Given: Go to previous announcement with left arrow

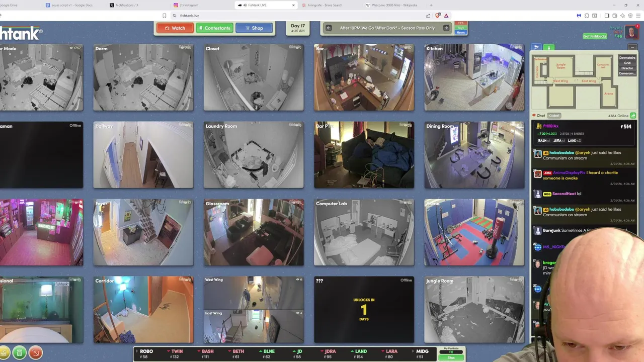Looking at the screenshot, I should pos(329,28).
